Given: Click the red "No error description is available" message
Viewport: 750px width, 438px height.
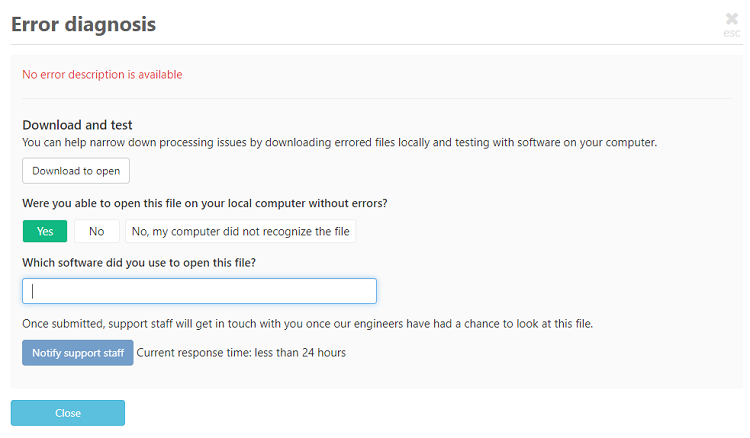Looking at the screenshot, I should pyautogui.click(x=102, y=74).
